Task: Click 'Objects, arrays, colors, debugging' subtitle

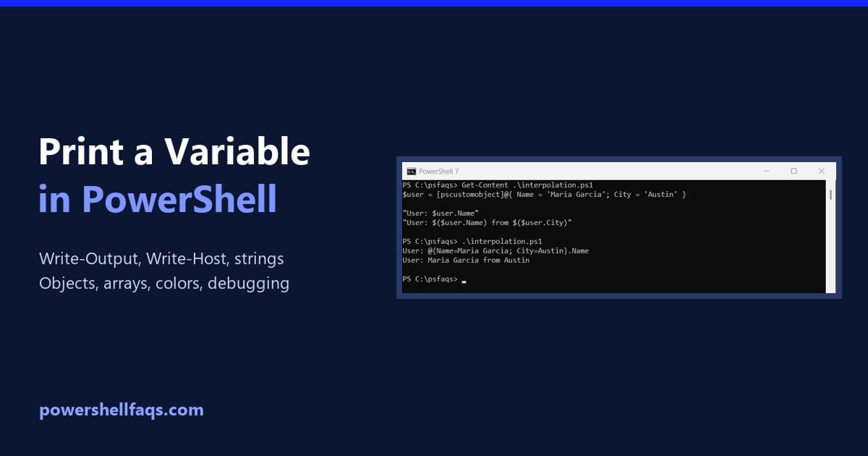Action: [164, 284]
